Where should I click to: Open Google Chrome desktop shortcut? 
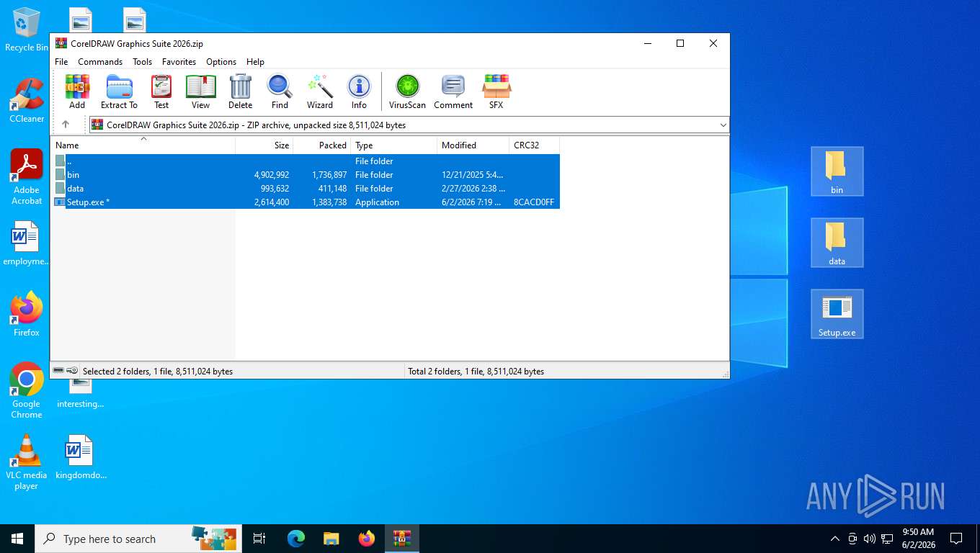(27, 390)
